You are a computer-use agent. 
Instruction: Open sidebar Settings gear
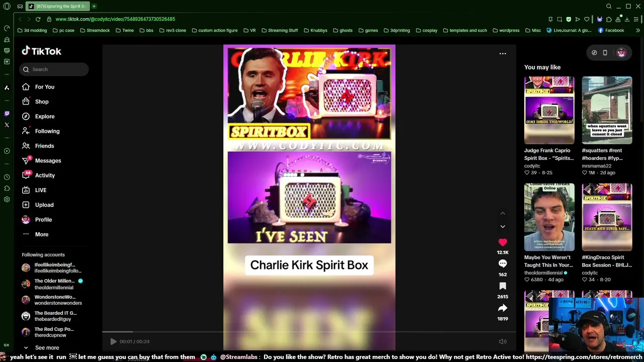(7, 199)
